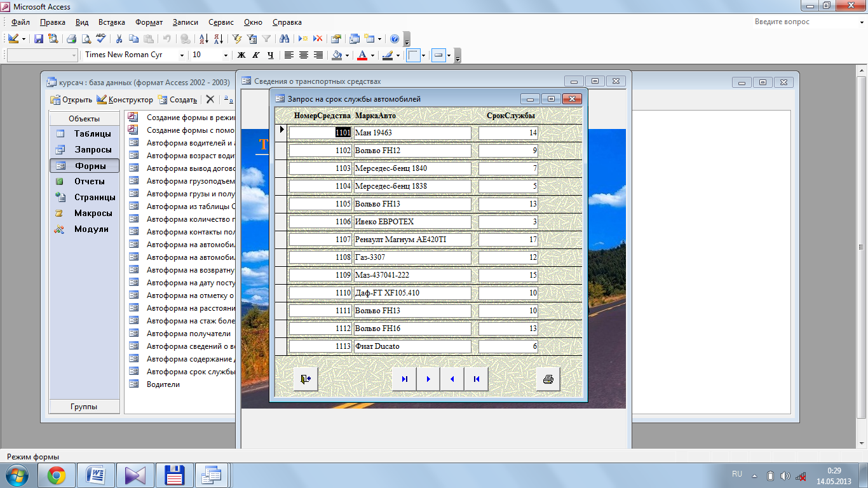Run the spelling check icon

[100, 39]
